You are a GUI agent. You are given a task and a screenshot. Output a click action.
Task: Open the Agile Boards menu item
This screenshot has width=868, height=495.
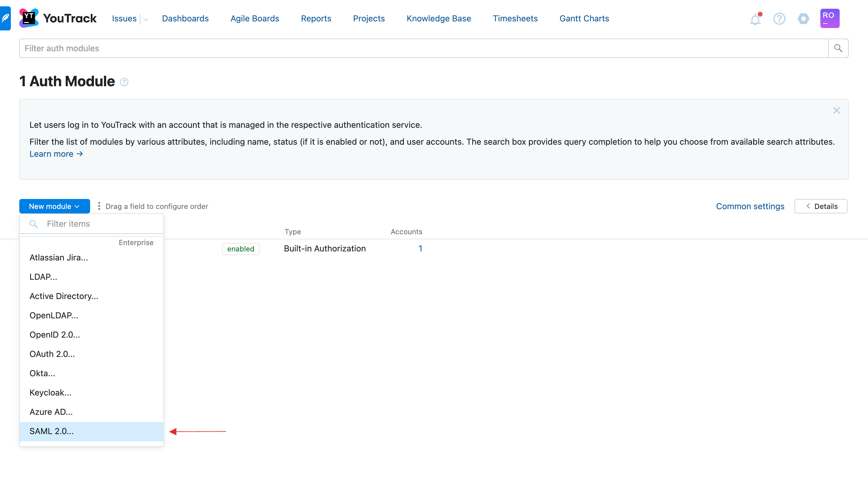point(255,18)
